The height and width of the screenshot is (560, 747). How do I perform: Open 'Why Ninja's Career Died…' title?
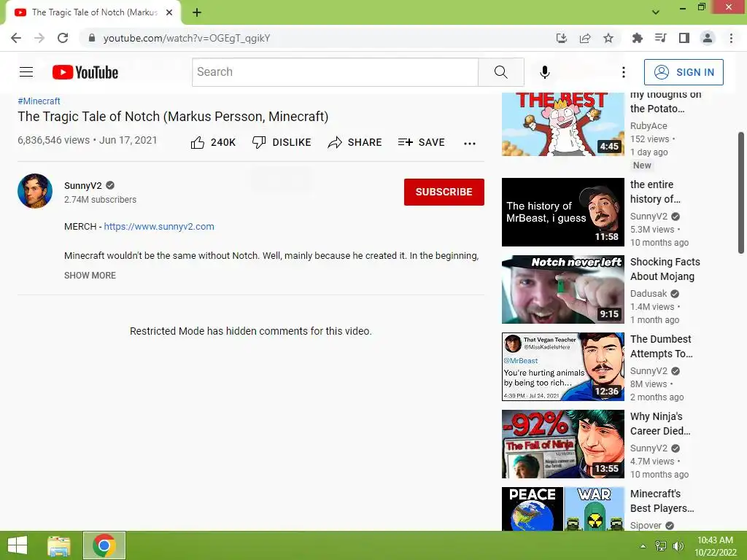click(x=660, y=424)
